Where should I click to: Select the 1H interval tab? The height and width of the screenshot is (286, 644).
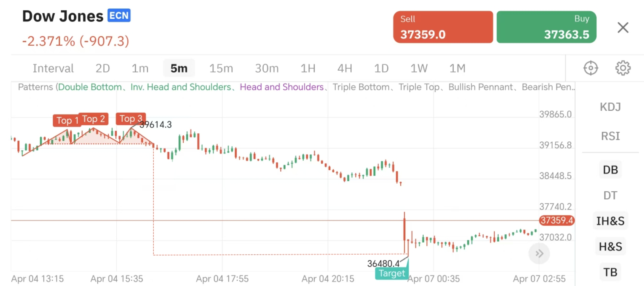coord(308,68)
